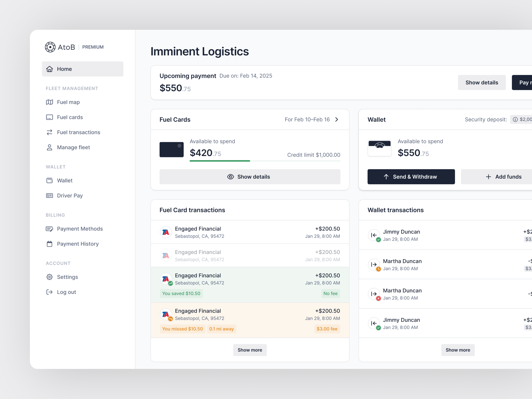Click the Fuel cards icon
532x399 pixels.
click(50, 117)
